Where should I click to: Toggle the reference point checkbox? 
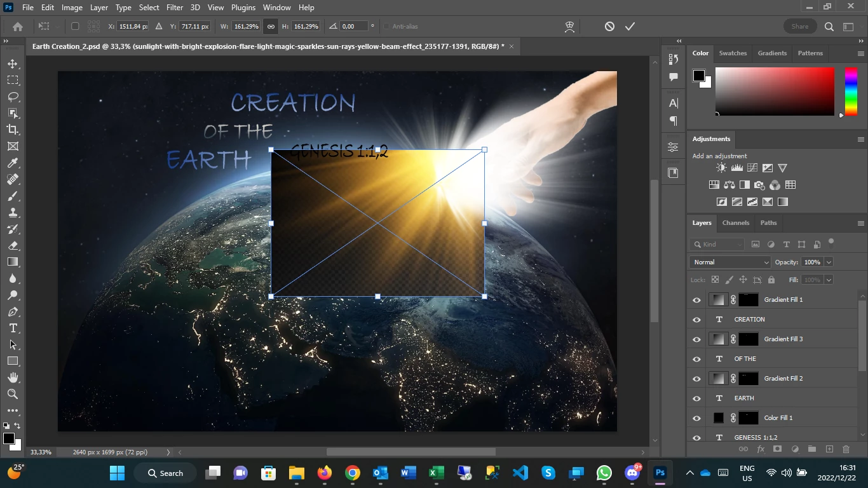tap(75, 26)
